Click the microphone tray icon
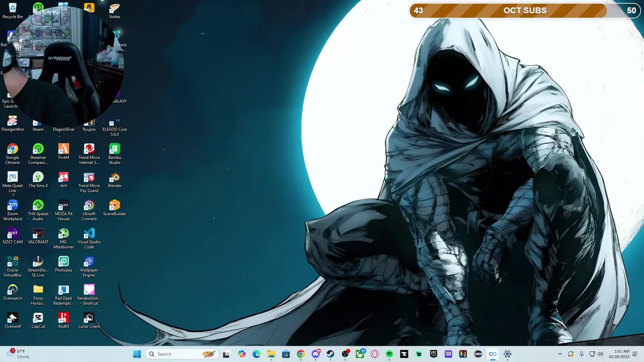 point(582,354)
